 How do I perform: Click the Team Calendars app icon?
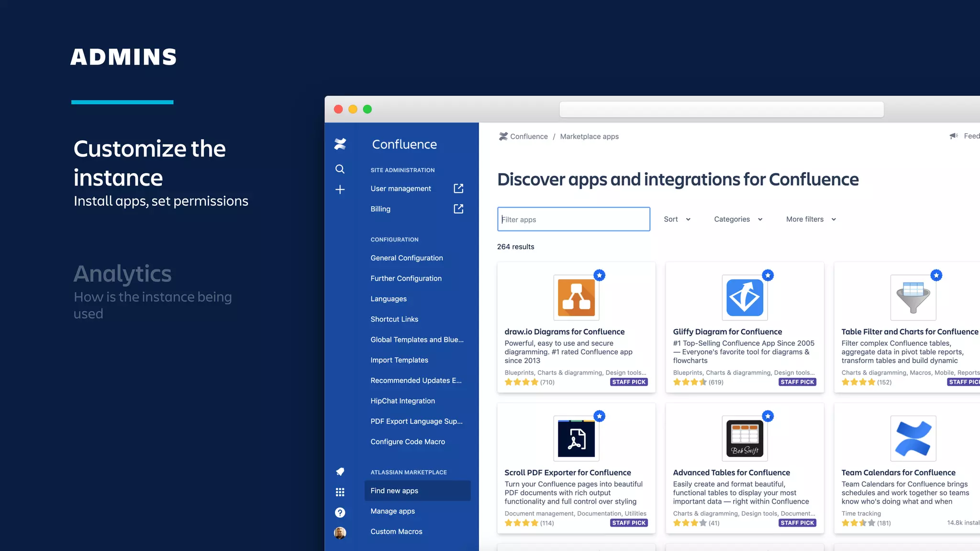913,439
